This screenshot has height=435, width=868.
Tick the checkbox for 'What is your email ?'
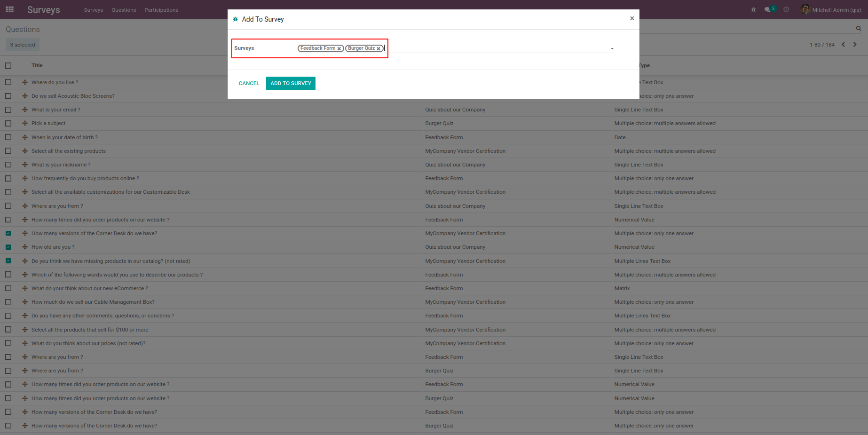(x=8, y=110)
